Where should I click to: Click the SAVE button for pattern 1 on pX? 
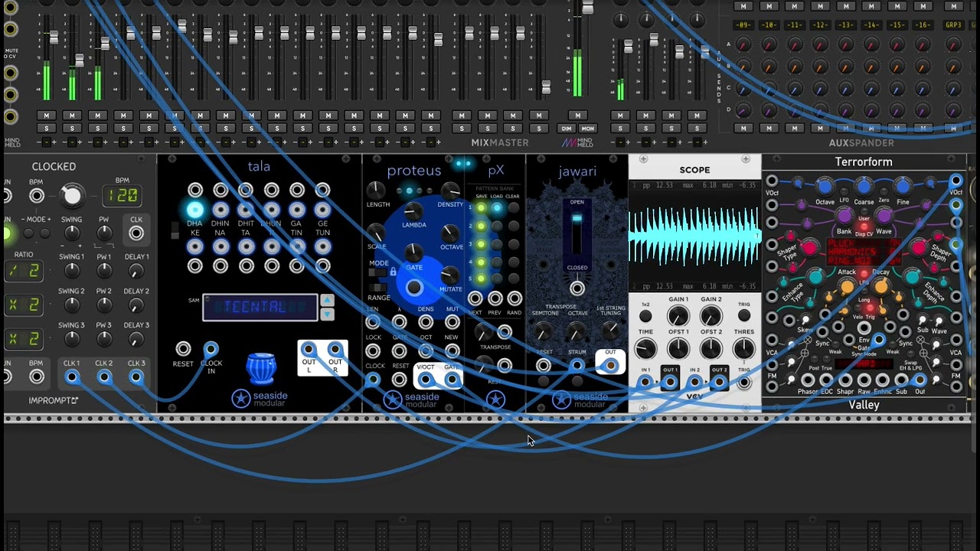tap(481, 208)
